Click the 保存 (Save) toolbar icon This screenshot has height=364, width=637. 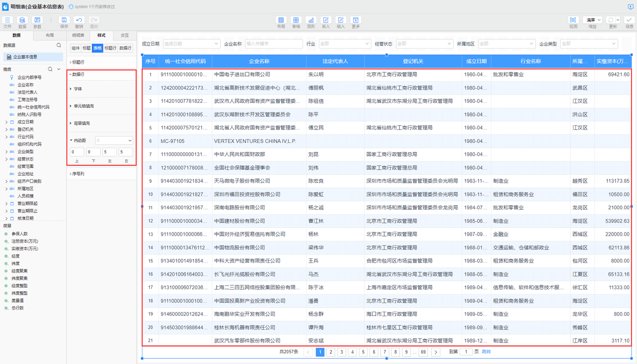[64, 20]
